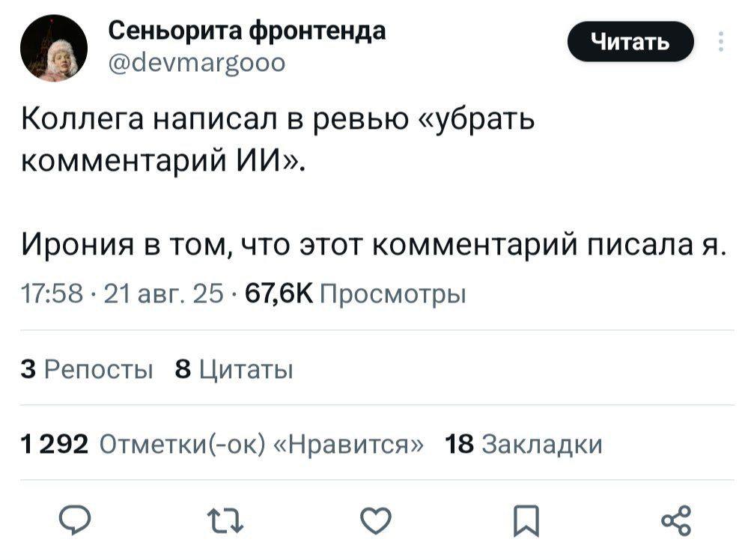
Task: Click the 18 Закладки count
Action: pyautogui.click(x=523, y=444)
